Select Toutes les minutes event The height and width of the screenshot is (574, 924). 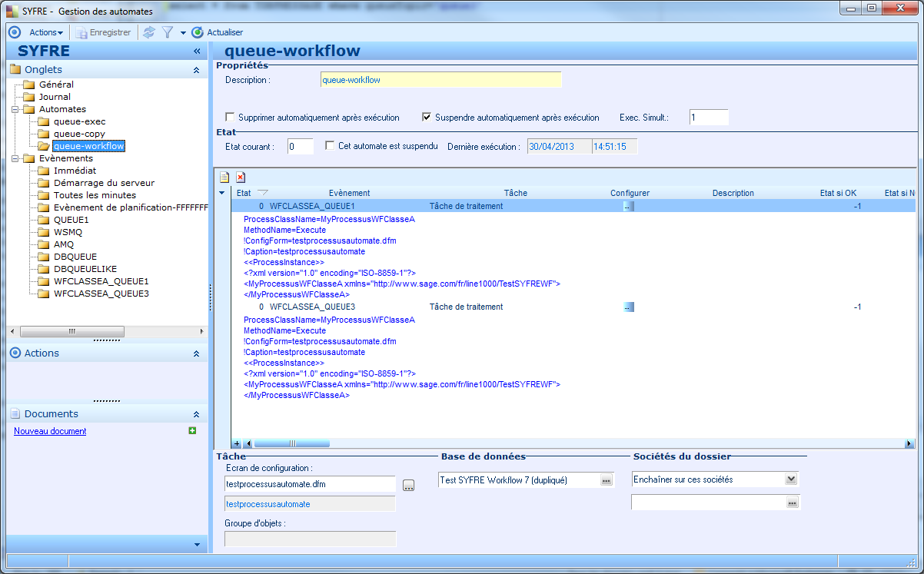tap(94, 195)
